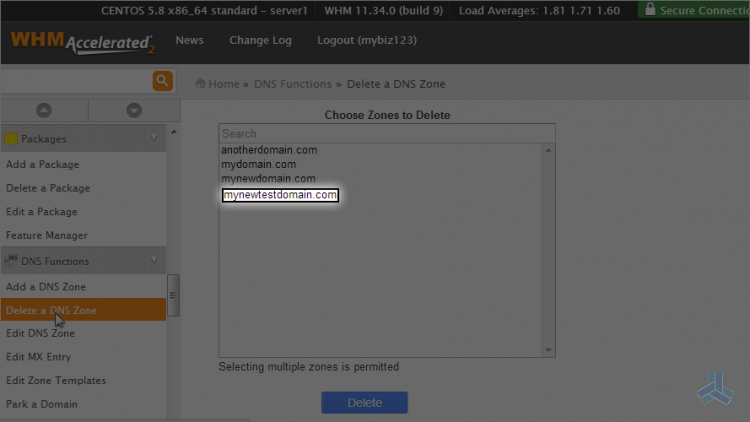This screenshot has width=750, height=422.
Task: Select Delete a DNS Zone item
Action: (x=83, y=310)
